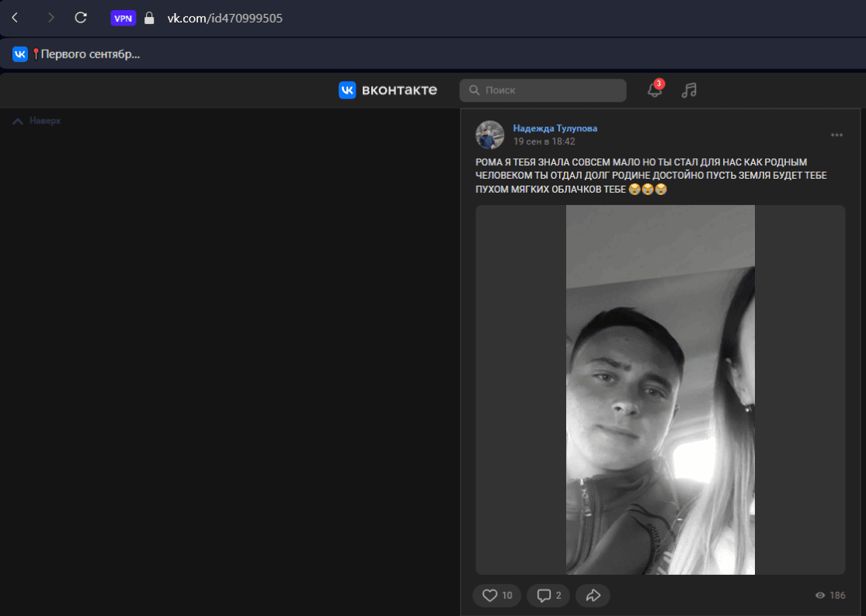Expand the post three-dots options menu
The width and height of the screenshot is (866, 616).
pos(836,135)
